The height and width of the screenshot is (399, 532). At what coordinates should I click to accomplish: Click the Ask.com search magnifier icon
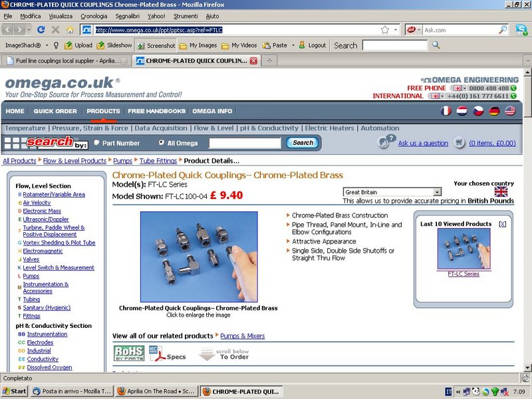tap(503, 30)
